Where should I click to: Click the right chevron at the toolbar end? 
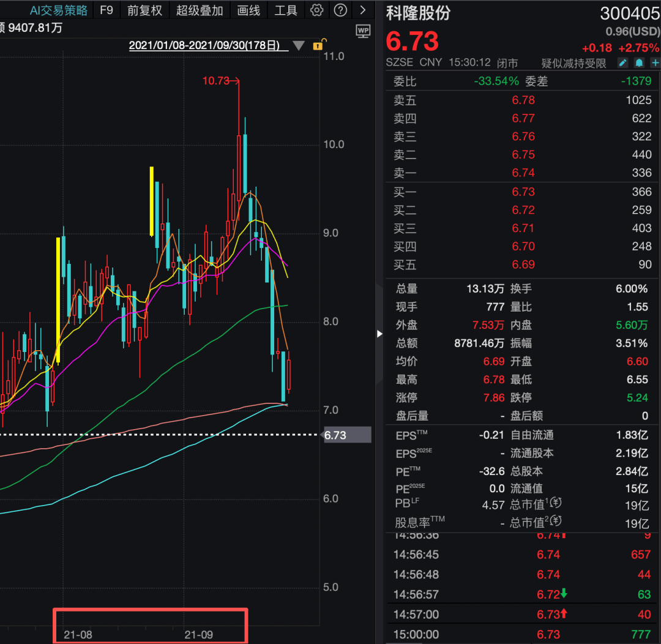[362, 10]
